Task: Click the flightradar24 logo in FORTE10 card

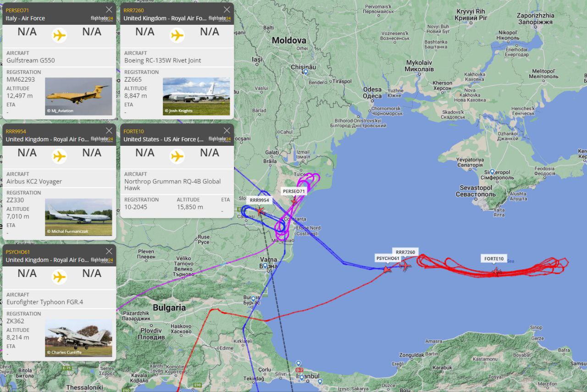Action: [x=220, y=139]
